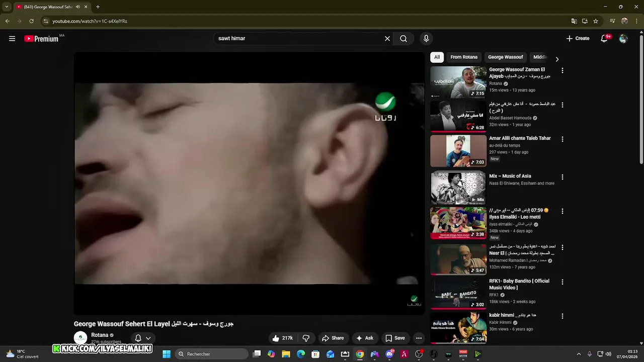644x362 pixels.
Task: Open options for Mix – Music of Asia
Action: coord(562,177)
